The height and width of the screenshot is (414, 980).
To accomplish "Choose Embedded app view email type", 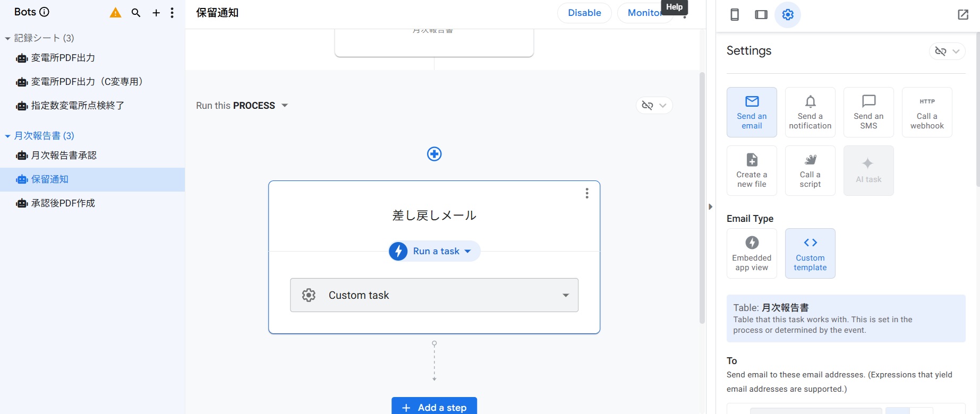I will (752, 254).
